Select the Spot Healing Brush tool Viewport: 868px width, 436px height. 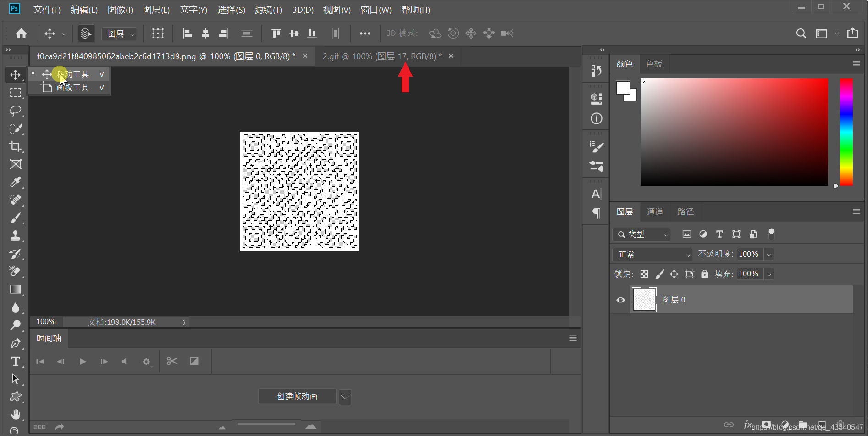(16, 200)
